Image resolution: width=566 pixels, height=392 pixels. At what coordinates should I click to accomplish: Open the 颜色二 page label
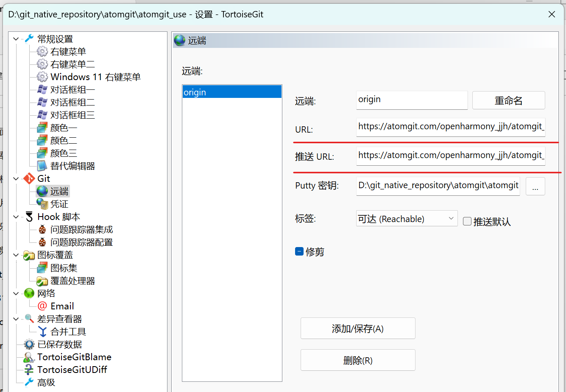click(x=64, y=141)
